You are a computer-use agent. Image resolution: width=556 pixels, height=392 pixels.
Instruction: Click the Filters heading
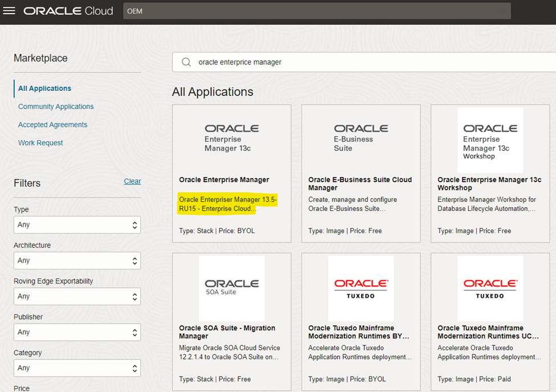[27, 183]
